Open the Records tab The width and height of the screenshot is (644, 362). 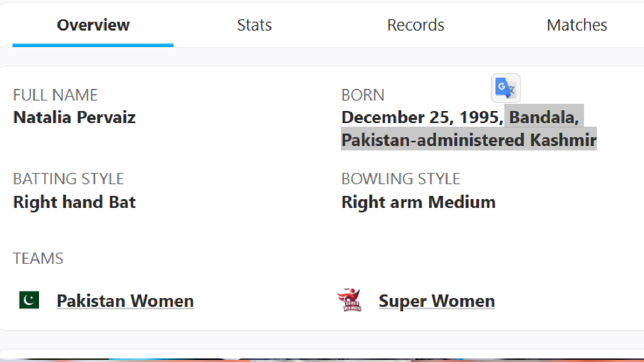pos(415,25)
